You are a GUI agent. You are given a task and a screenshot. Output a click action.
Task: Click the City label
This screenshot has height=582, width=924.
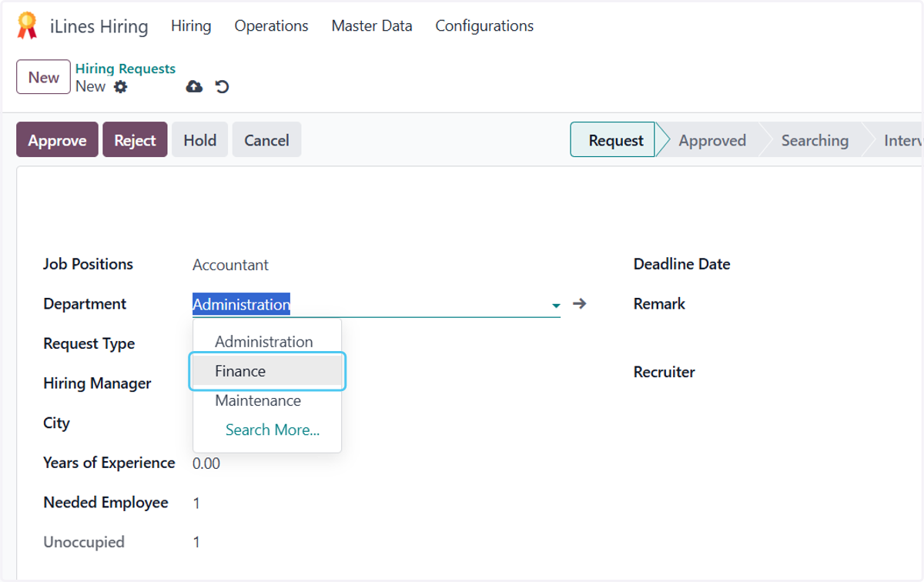click(56, 423)
